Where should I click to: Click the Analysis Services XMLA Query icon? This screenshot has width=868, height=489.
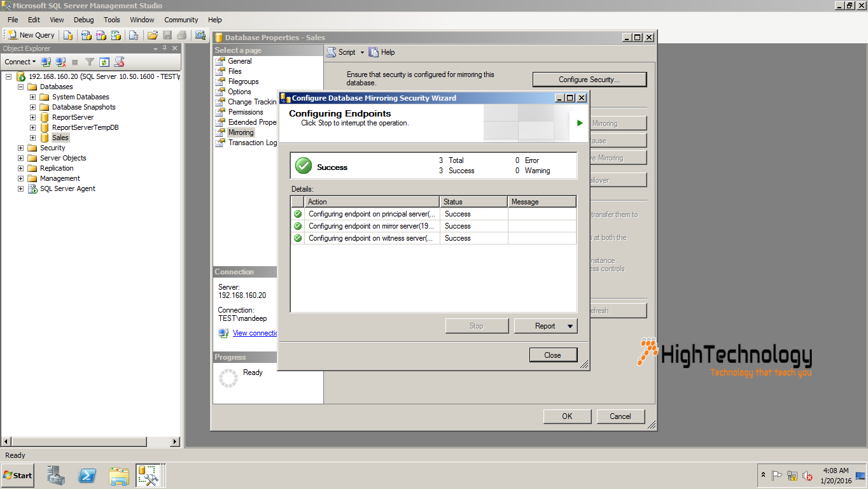pyautogui.click(x=116, y=35)
